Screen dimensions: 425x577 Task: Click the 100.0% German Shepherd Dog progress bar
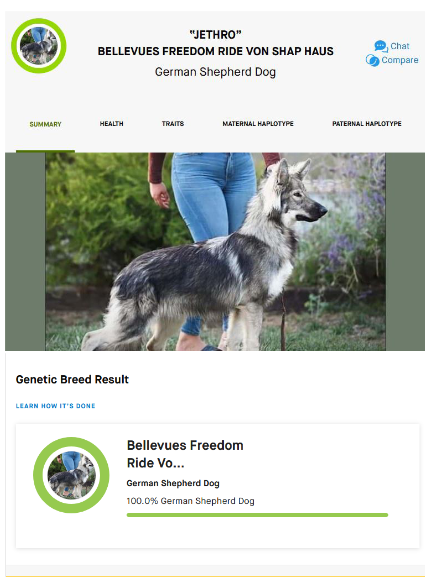[x=257, y=515]
